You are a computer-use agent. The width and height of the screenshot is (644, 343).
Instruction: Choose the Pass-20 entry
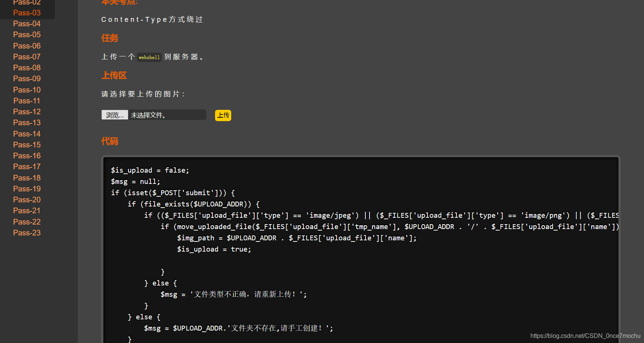[x=27, y=200]
